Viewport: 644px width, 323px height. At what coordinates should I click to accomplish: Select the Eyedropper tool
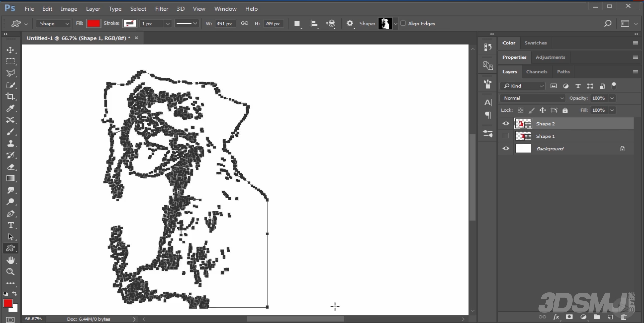10,108
